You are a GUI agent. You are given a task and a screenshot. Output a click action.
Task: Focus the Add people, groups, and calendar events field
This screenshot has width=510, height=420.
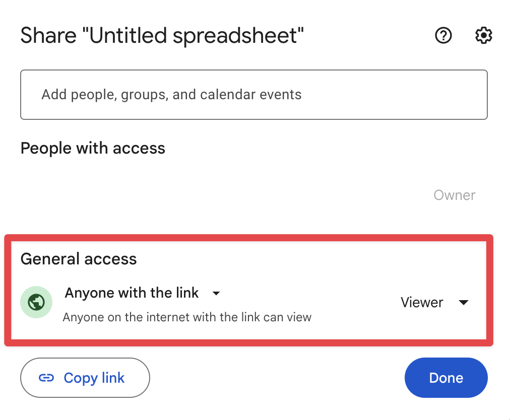tap(253, 95)
